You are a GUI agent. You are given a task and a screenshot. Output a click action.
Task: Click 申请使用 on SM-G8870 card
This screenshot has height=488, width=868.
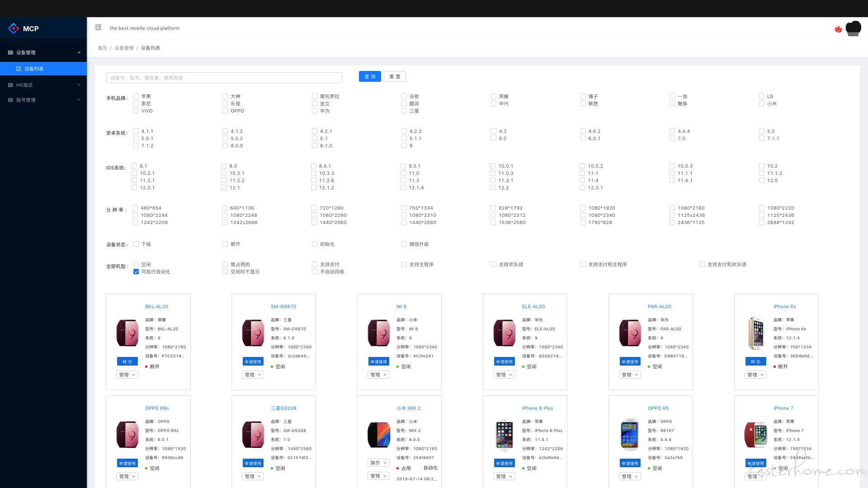(x=253, y=361)
